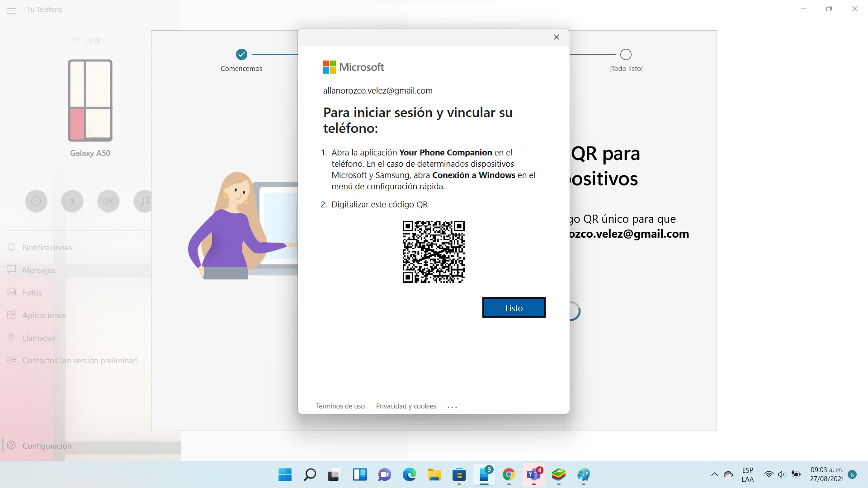Mute the phone volume control
Screen dimensions: 868x488
click(108, 201)
